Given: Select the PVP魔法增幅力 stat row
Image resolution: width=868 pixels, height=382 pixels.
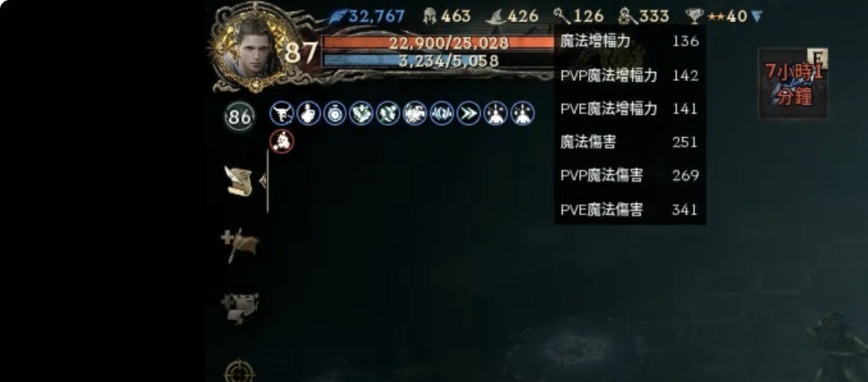Looking at the screenshot, I should coord(630,75).
